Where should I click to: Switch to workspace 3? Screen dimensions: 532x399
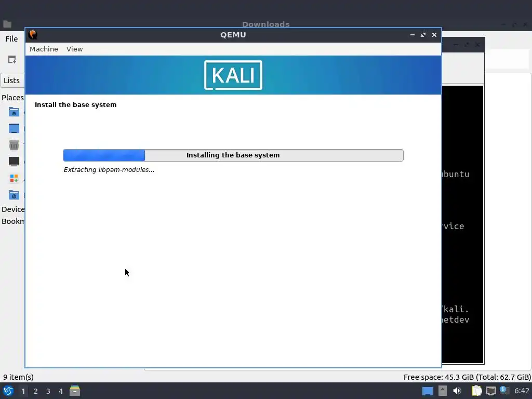48,391
